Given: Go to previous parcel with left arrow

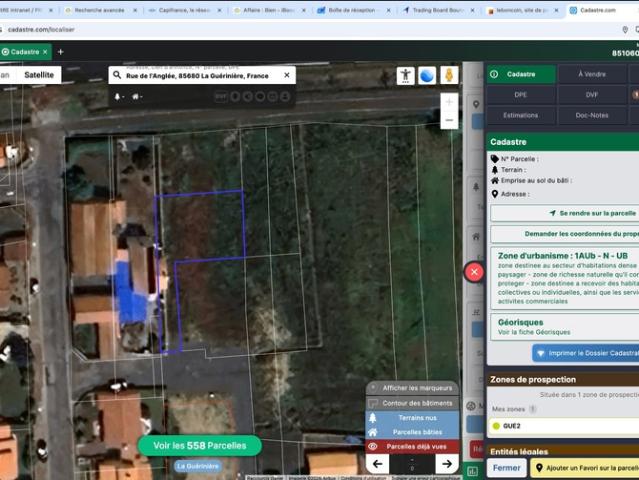Looking at the screenshot, I should point(377,464).
